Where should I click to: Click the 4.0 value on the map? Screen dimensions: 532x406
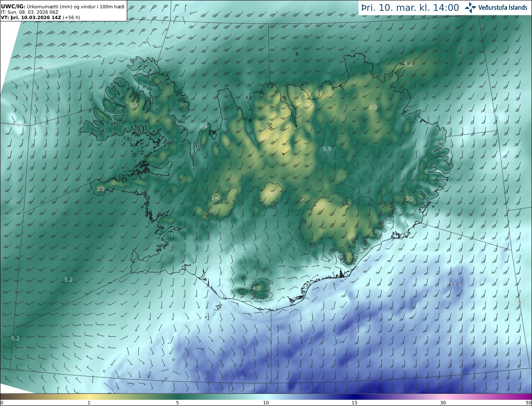(256, 288)
